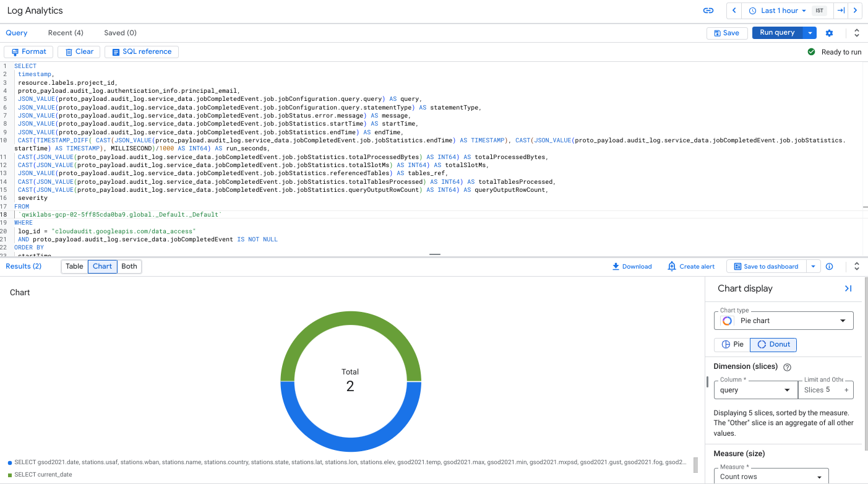The image size is (868, 484).
Task: Click the Results (2) label
Action: click(x=24, y=266)
